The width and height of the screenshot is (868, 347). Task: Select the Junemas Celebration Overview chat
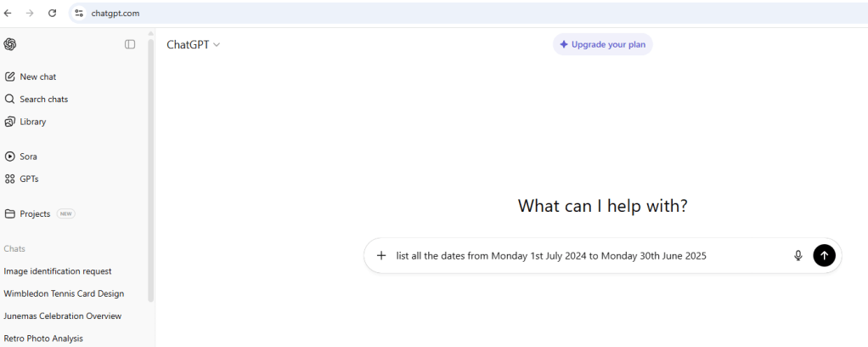point(62,316)
